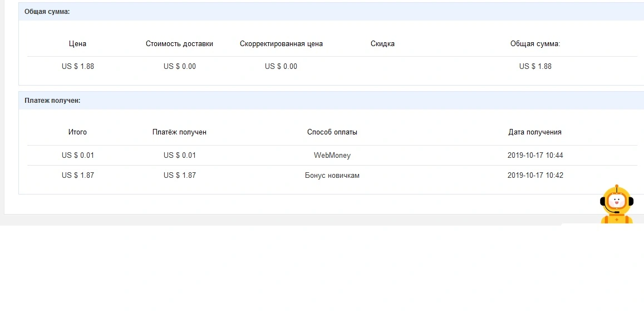Select the 'Цена' column header
Image resolution: width=644 pixels, height=314 pixels.
(x=77, y=44)
